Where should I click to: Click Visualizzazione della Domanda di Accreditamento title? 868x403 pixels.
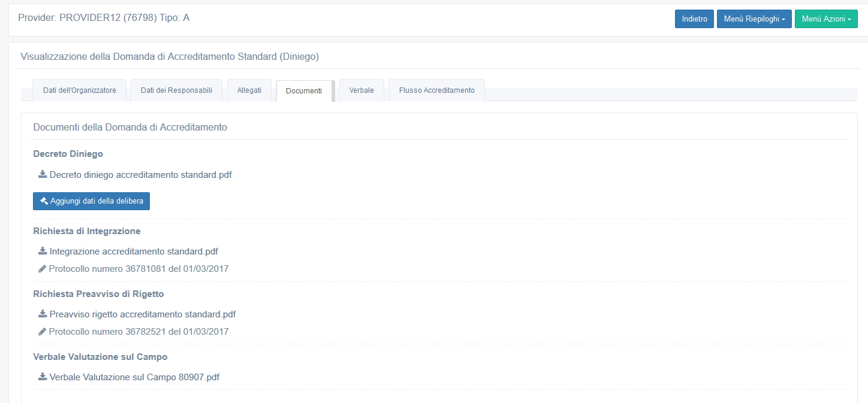tap(170, 57)
